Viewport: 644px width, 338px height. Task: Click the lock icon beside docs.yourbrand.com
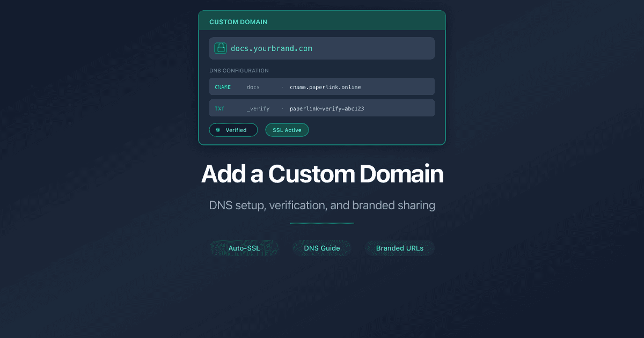point(220,48)
